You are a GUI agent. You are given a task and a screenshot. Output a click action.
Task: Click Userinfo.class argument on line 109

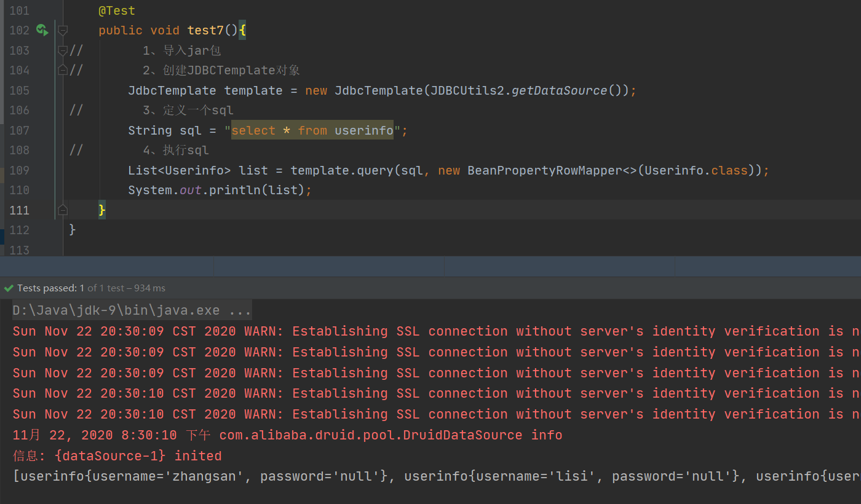696,170
